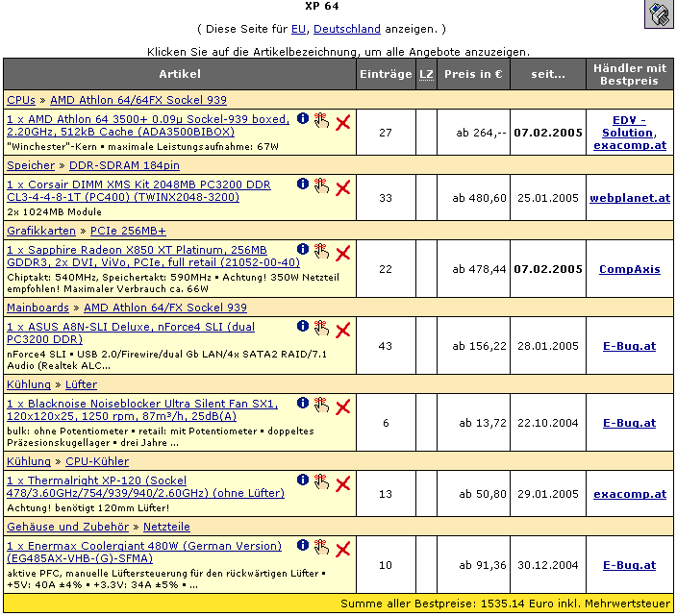The width and height of the screenshot is (677, 616).
Task: Open AMD Athlon 64/FX Sockel 939 mainboard category
Action: pos(165,308)
